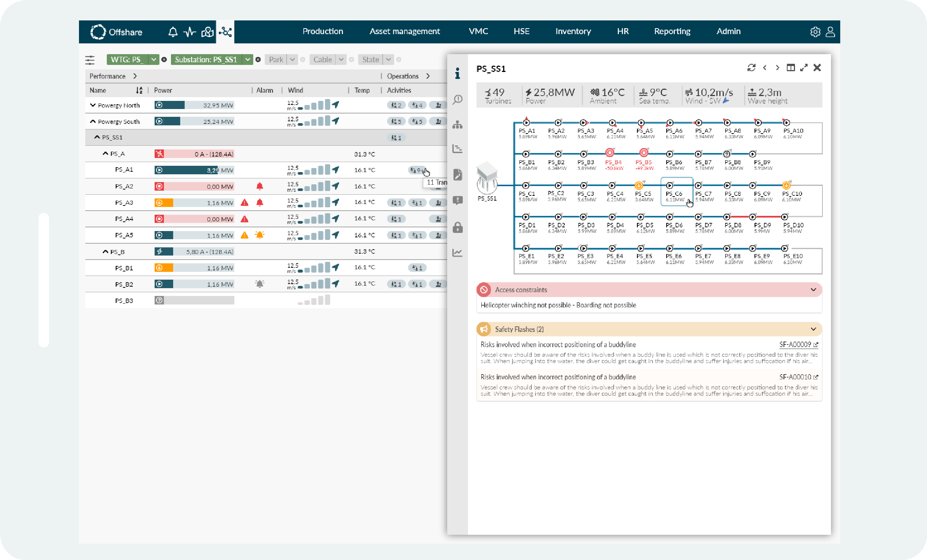Image resolution: width=927 pixels, height=560 pixels.
Task: Open settings gear in top bar
Action: click(815, 32)
